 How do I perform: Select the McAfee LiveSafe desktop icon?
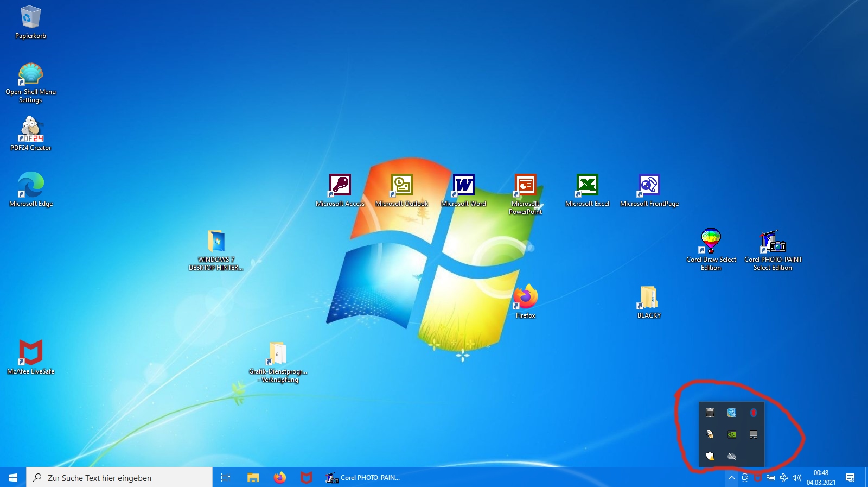pyautogui.click(x=31, y=357)
